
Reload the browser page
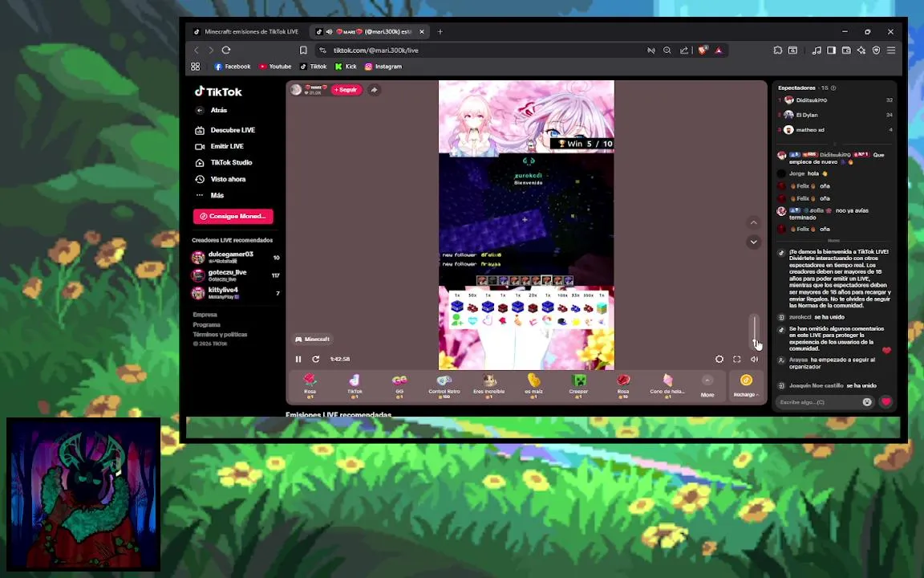pos(226,50)
